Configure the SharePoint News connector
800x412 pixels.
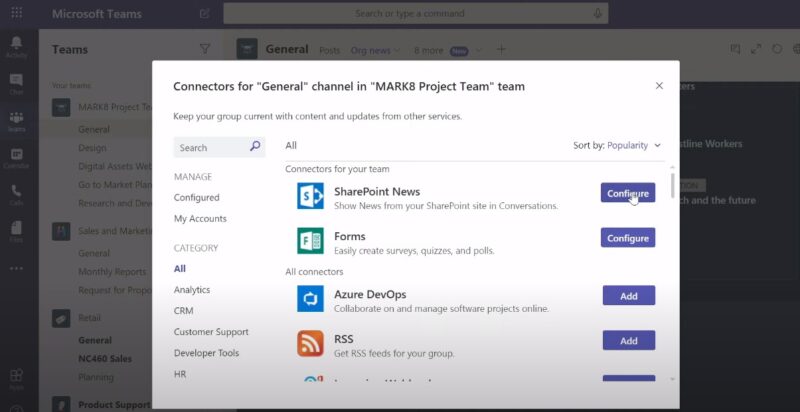point(628,193)
